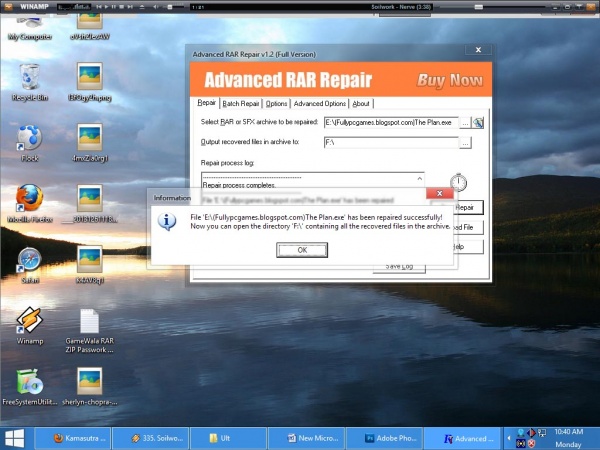Viewport: 600px width, 450px height.
Task: Select the GameWala RAR ZIP Password text file
Action: [x=90, y=331]
